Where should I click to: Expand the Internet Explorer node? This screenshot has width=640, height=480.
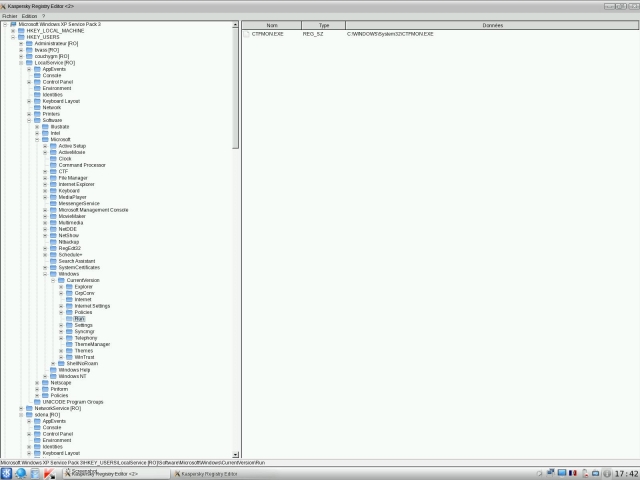pos(45,184)
